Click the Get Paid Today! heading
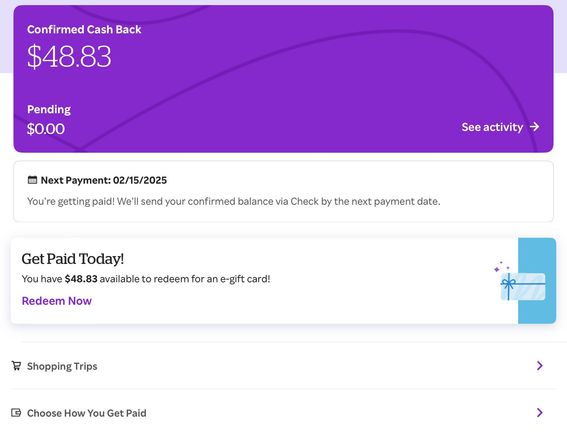 pos(73,259)
